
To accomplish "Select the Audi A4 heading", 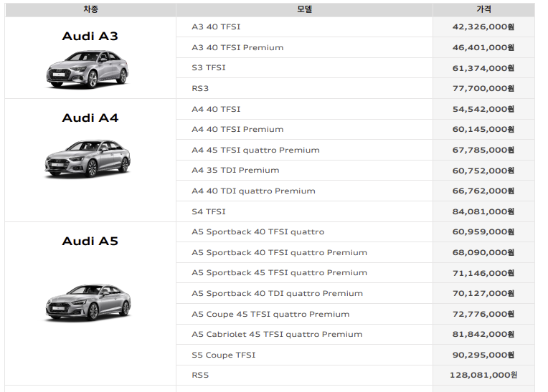I will [90, 118].
